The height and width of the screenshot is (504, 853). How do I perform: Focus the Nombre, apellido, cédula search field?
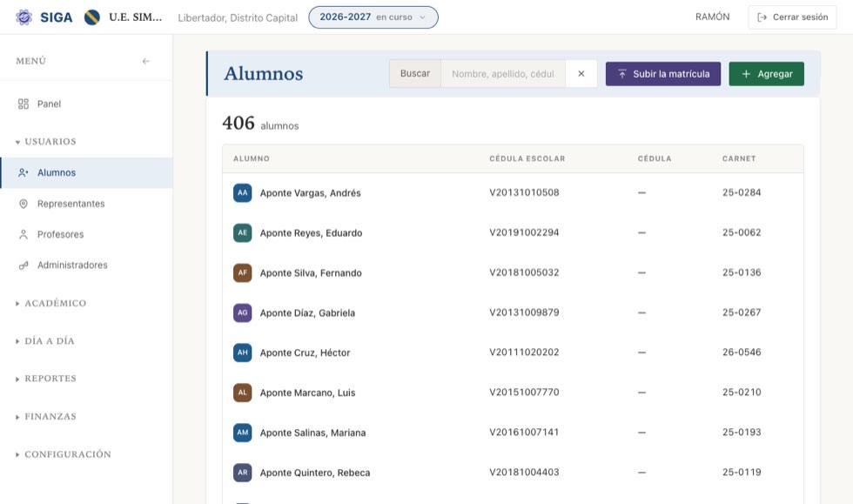click(x=503, y=74)
